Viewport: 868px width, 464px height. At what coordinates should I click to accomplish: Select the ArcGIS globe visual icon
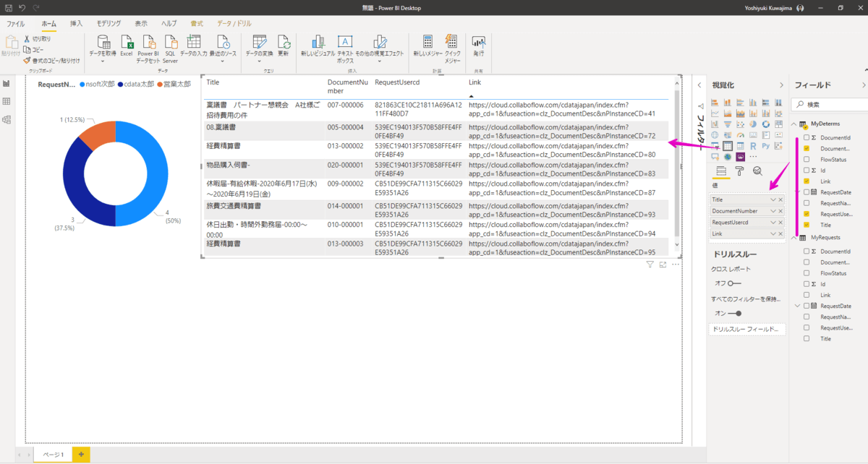pos(728,157)
